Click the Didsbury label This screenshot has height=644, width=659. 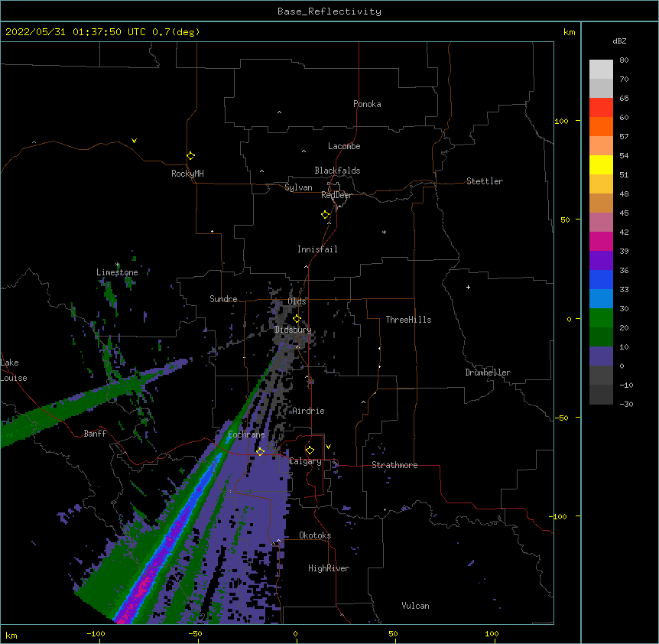(x=293, y=330)
